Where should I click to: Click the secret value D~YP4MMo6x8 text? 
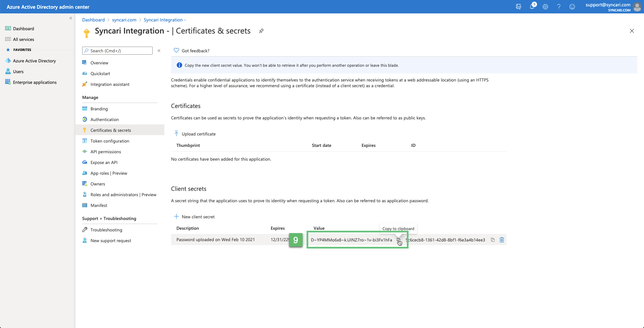tap(351, 240)
